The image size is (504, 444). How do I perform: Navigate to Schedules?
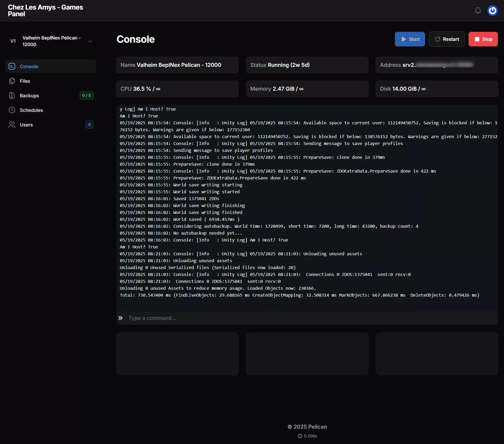51,110
